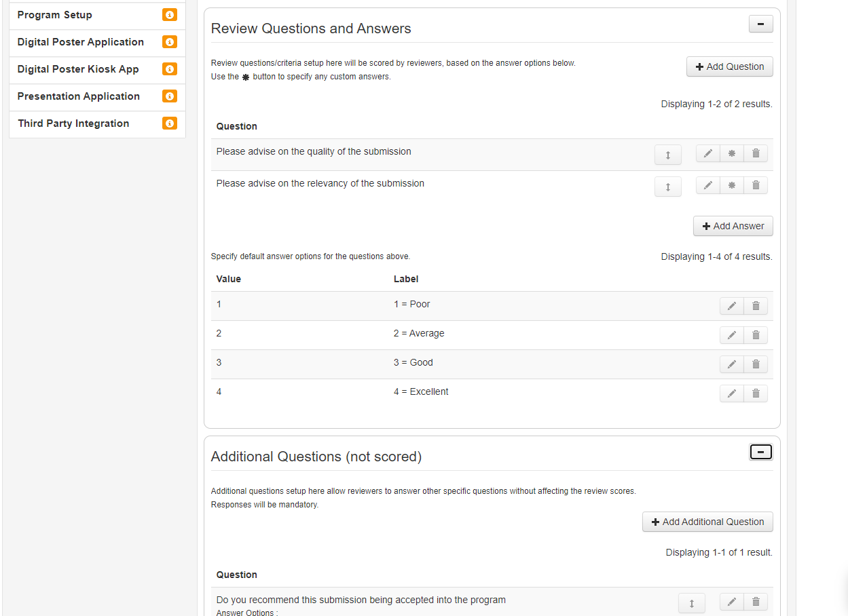Edit the recommend submission additional question
This screenshot has width=848, height=616.
click(732, 602)
